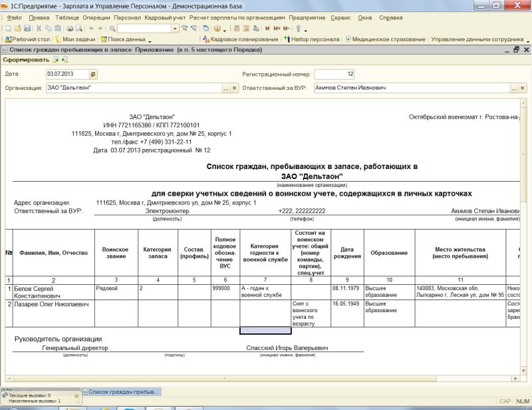Open Мои задачи button

75,39
